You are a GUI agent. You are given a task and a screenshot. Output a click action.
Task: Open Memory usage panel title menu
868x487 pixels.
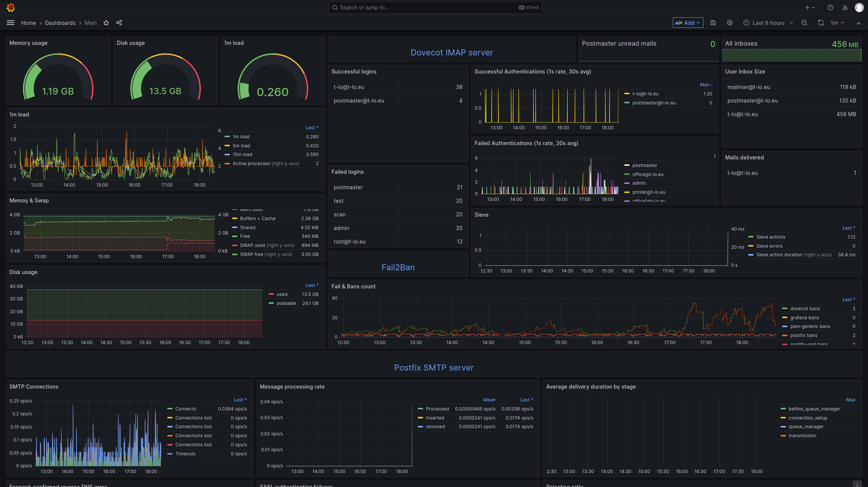tap(28, 43)
